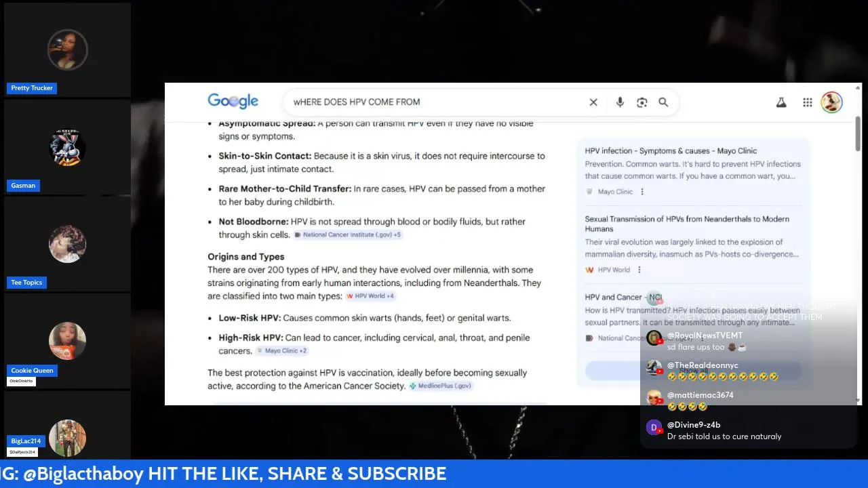Click the Gasman name label
Screen dimensions: 868x488
click(23, 186)
